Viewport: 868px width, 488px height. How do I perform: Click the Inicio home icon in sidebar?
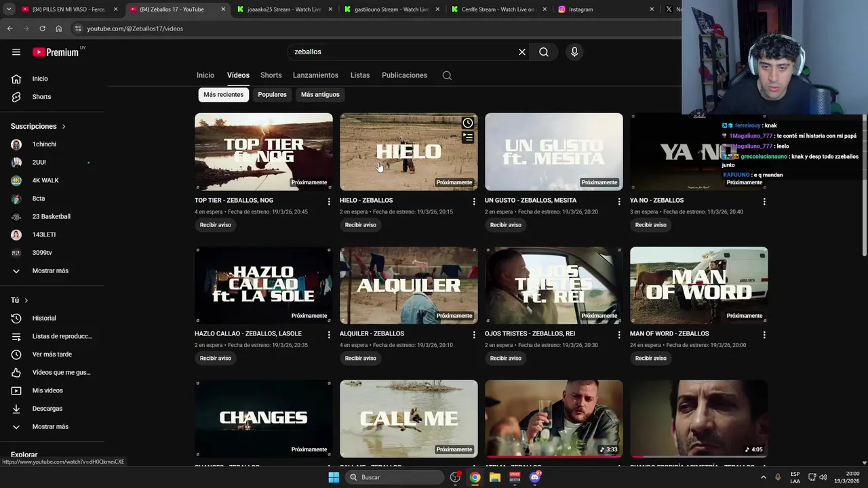(x=16, y=79)
